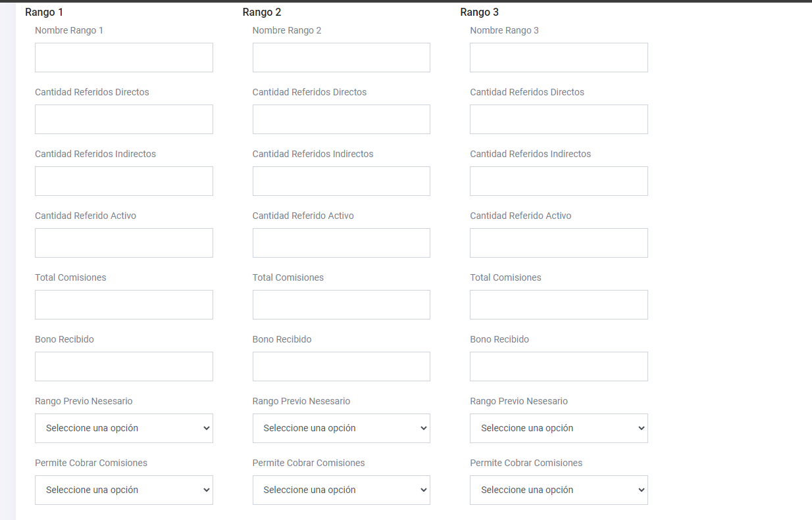This screenshot has height=520, width=812.
Task: Click Bono Recibido field under Rango 3
Action: coord(559,367)
